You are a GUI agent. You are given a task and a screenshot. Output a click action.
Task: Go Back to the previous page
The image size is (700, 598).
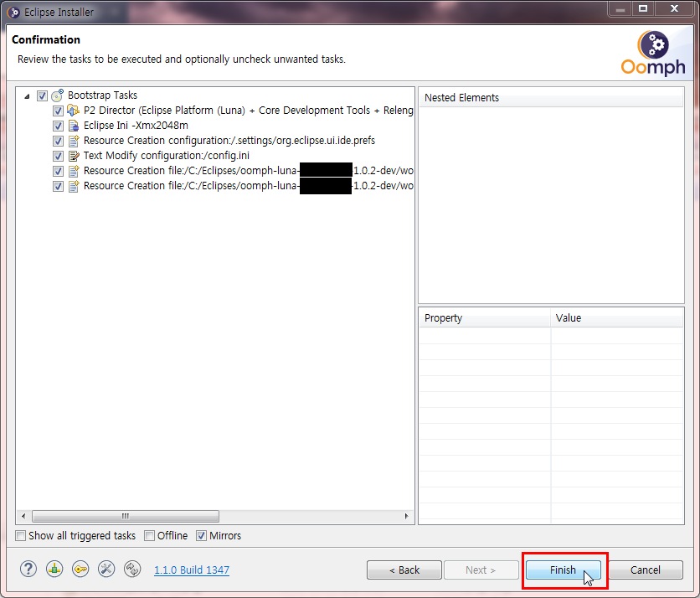(x=404, y=570)
